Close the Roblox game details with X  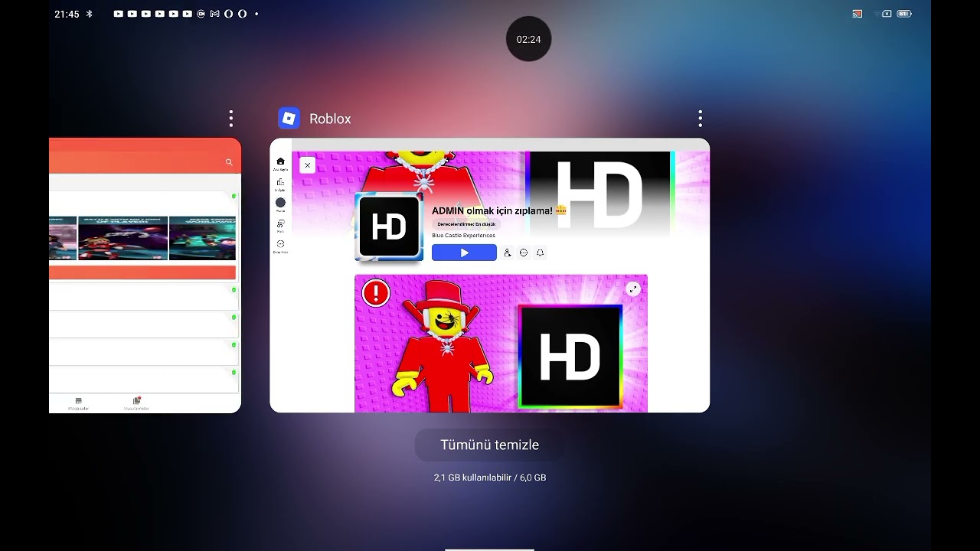pyautogui.click(x=307, y=165)
